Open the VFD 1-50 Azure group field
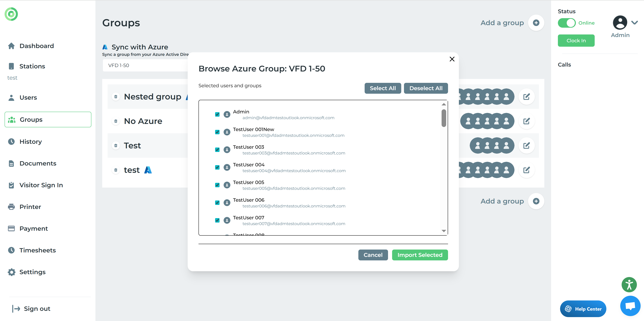 pos(145,65)
